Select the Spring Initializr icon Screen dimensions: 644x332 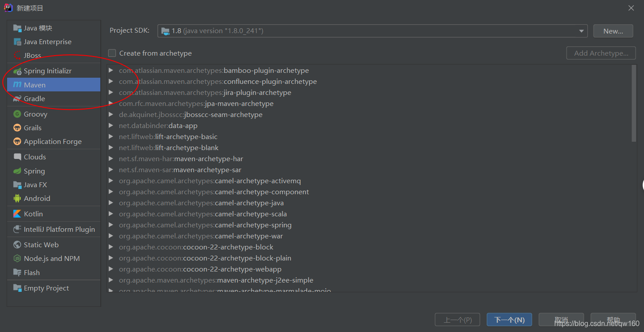(x=17, y=71)
